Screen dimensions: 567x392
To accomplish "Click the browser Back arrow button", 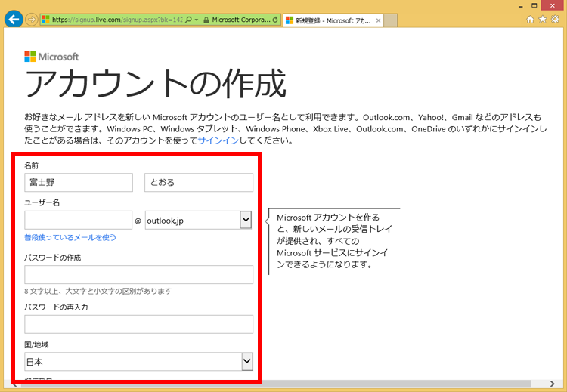I will pyautogui.click(x=13, y=19).
